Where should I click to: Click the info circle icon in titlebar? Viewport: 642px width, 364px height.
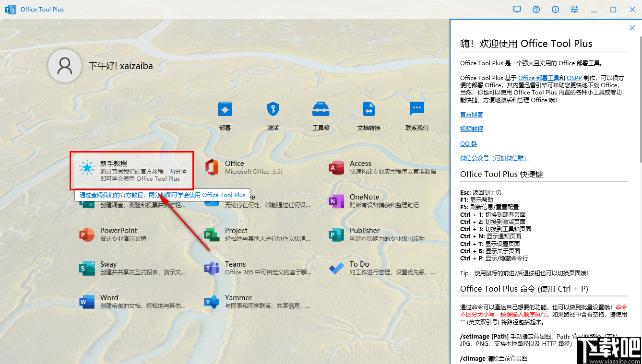pos(555,9)
